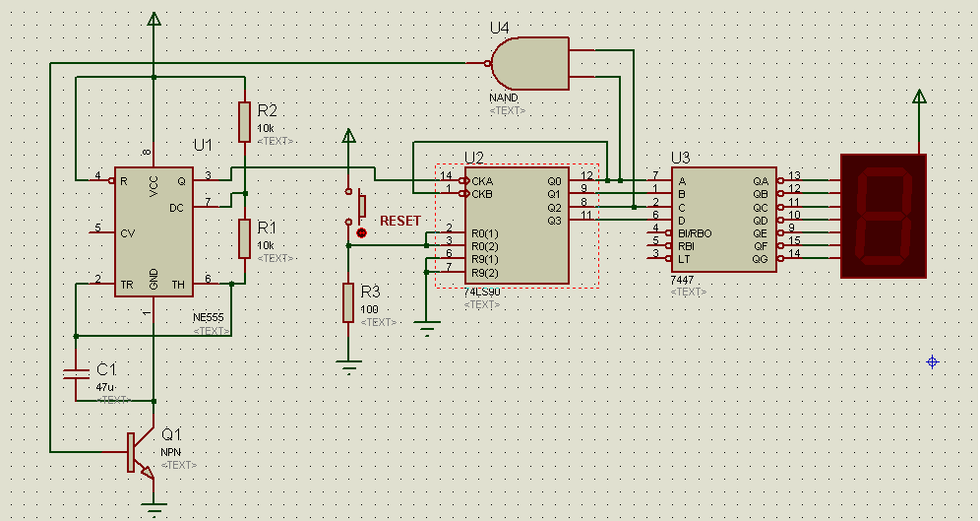Click the 'TR' pin label on U1

click(x=127, y=285)
